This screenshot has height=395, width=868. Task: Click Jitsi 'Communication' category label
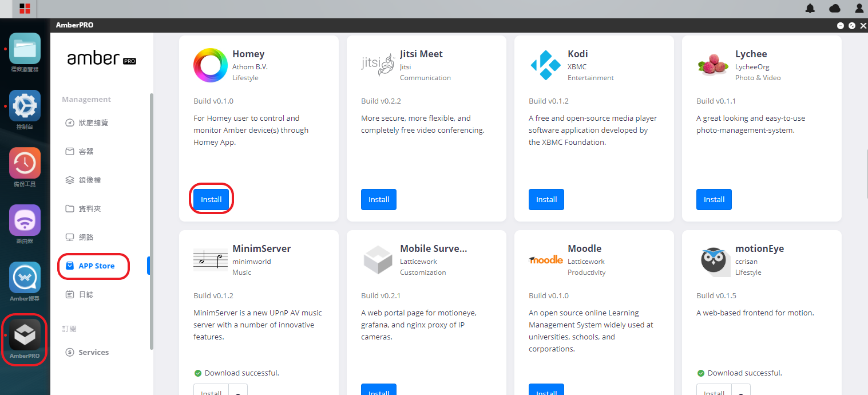tap(425, 78)
